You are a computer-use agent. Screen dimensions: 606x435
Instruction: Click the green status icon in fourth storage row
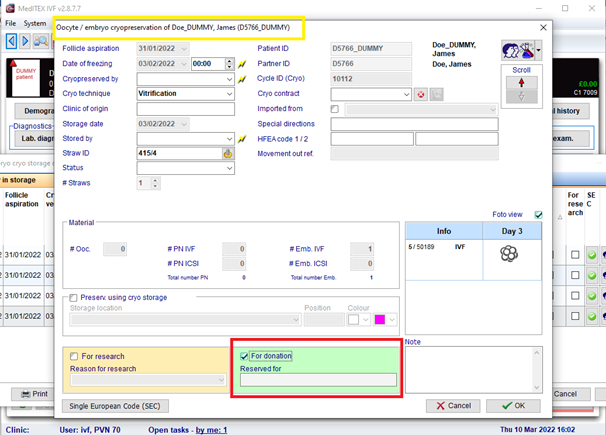tap(592, 316)
